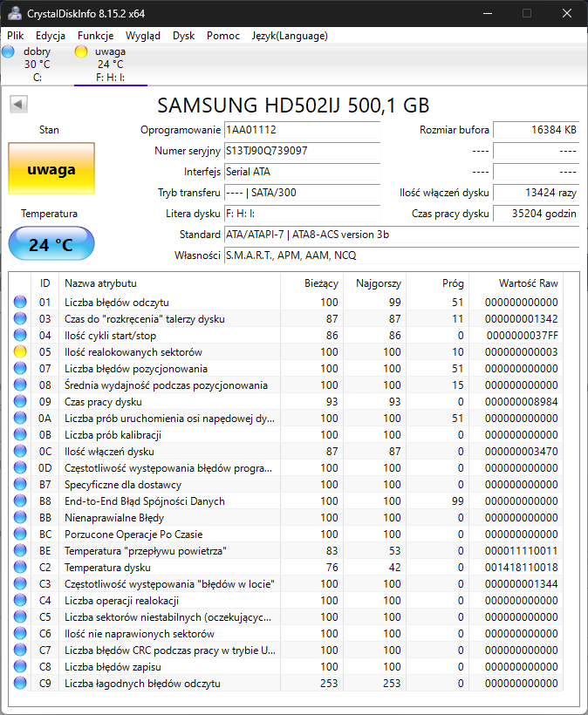Open the Dysk menu
The height and width of the screenshot is (715, 588).
[x=183, y=36]
